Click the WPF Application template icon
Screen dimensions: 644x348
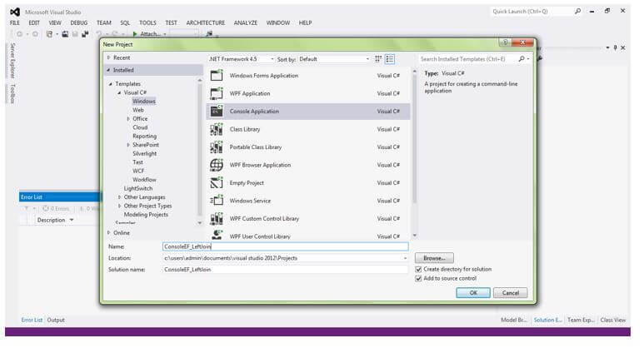click(x=217, y=93)
